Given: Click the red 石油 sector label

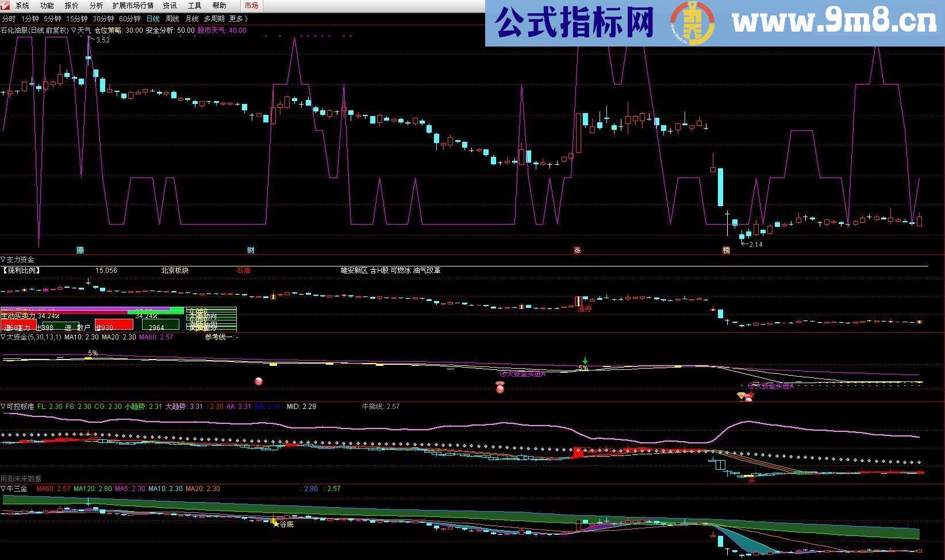Looking at the screenshot, I should point(243,270).
